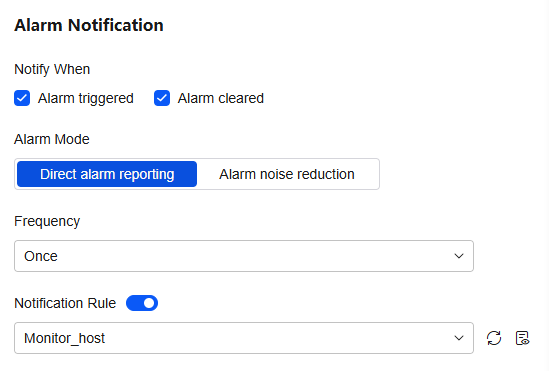Screen dimensions: 549x371
Task: Click the Frequency field label
Action: click(47, 222)
